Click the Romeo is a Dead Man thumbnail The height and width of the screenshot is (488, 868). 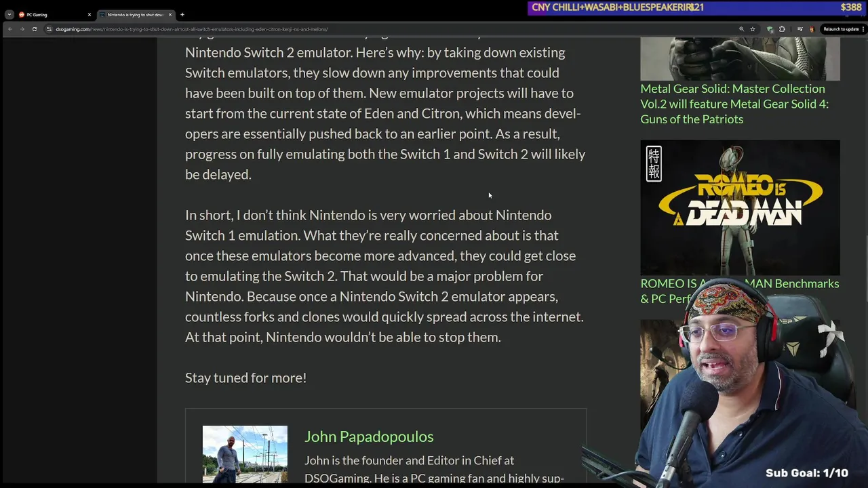click(x=740, y=207)
